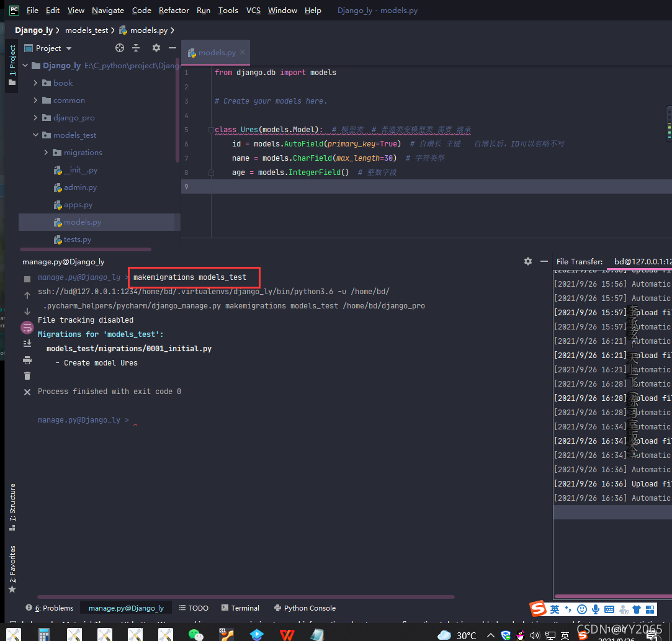Collapse the Django_ly root folder
The width and height of the screenshot is (672, 641).
coord(25,66)
